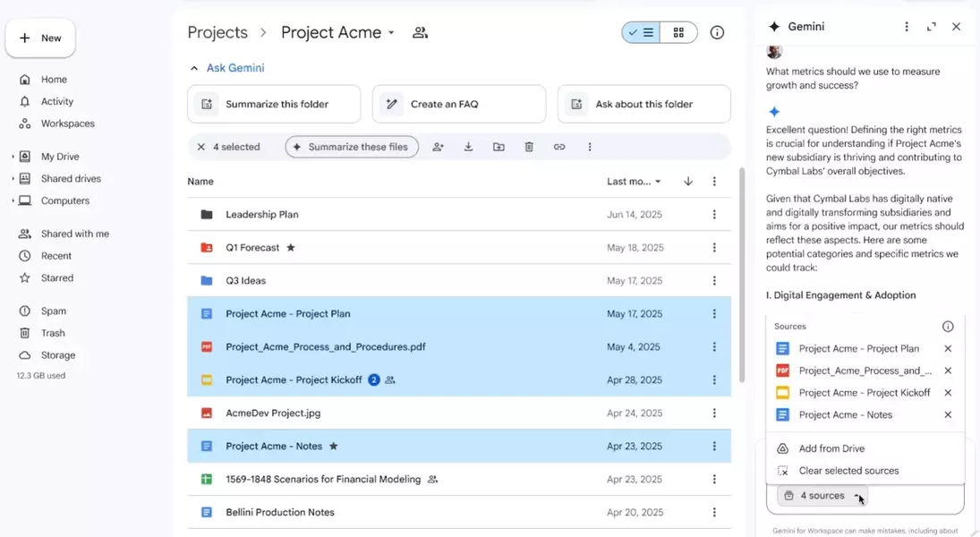Open the Gemini panel more options menu
The height and width of the screenshot is (537, 980).
point(907,27)
